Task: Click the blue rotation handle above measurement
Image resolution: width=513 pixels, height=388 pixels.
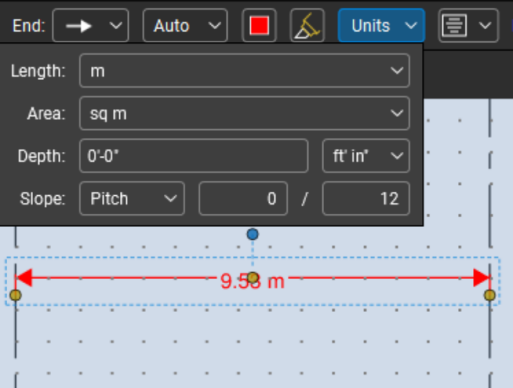Action: tap(253, 234)
